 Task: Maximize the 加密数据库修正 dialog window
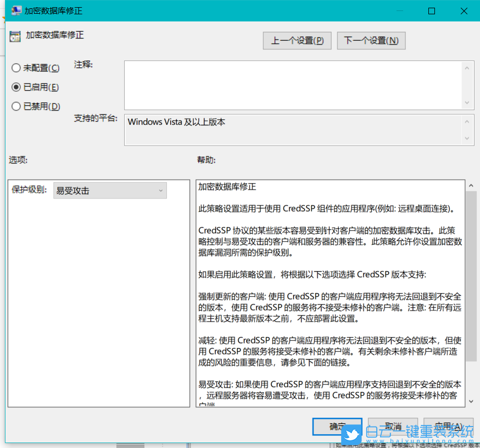[x=432, y=10]
